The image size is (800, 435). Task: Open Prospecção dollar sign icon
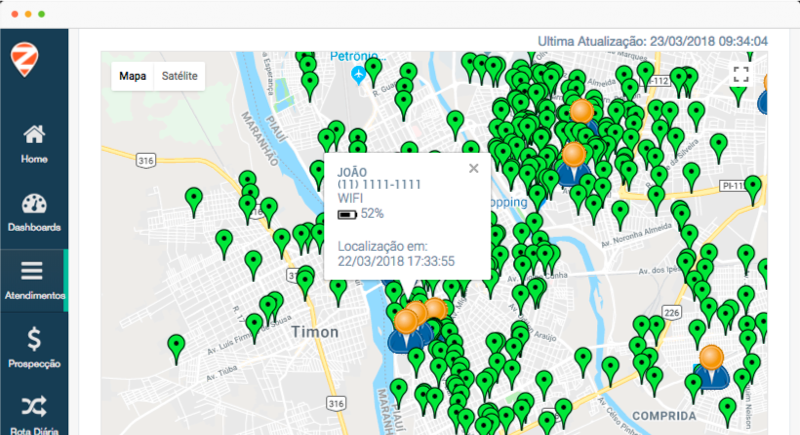click(x=33, y=347)
